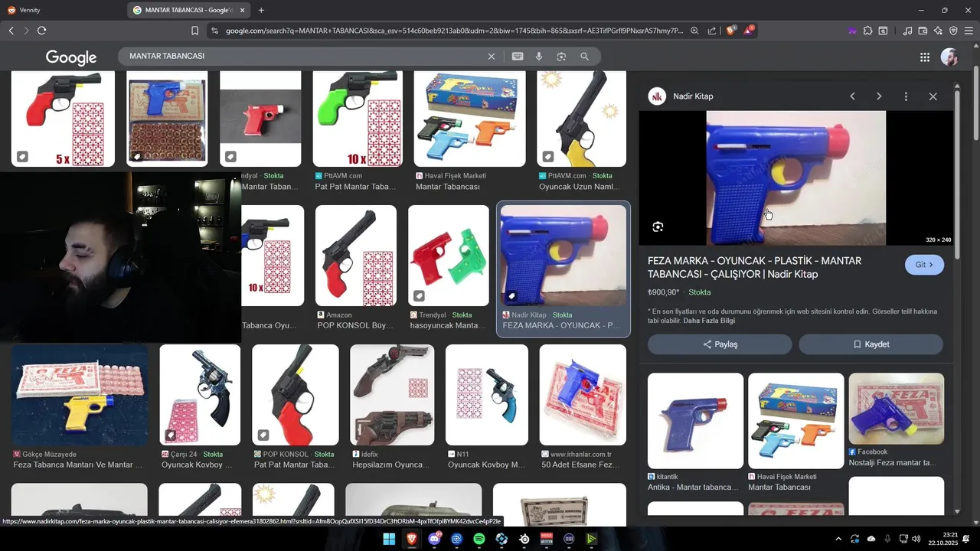Start voice search with microphone icon

coord(539,56)
